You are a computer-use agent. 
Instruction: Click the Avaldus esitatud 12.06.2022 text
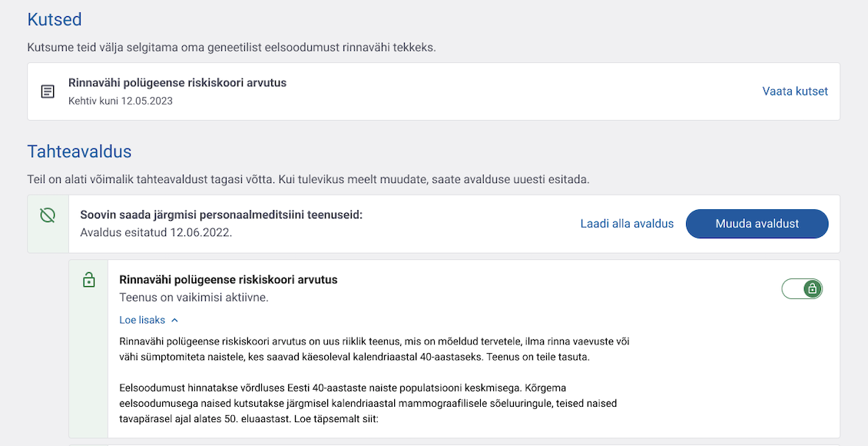[x=150, y=231]
